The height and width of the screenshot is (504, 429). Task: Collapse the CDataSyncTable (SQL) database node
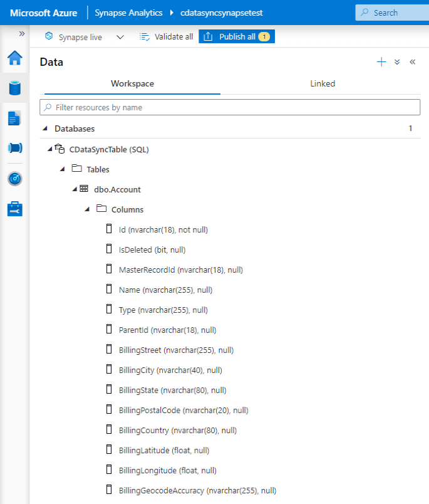[x=50, y=149]
